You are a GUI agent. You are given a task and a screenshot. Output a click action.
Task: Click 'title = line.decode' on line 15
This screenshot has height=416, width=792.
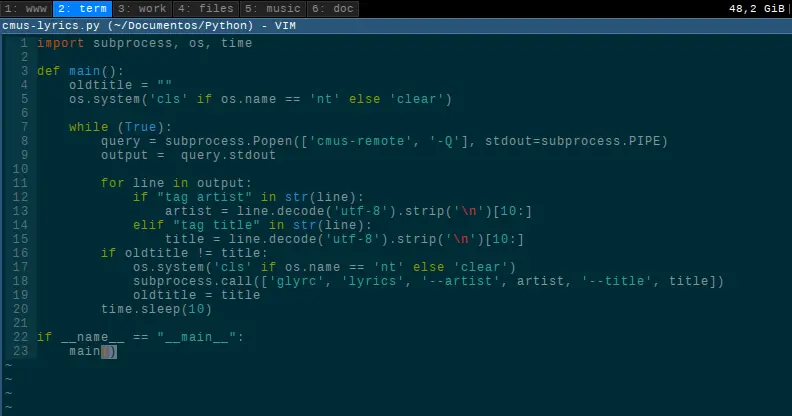click(x=240, y=239)
